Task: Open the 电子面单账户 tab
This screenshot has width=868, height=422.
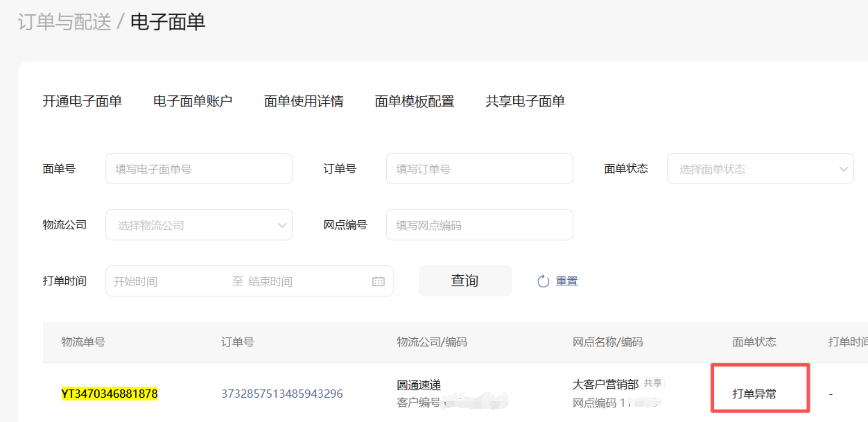Action: click(193, 101)
